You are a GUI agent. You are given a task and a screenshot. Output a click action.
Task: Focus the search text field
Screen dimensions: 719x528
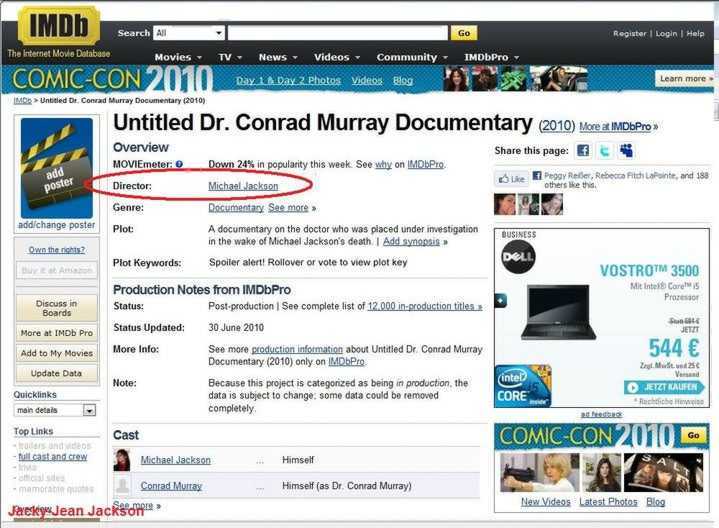(x=338, y=33)
